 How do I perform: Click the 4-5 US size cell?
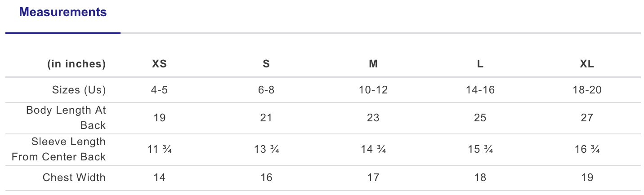click(x=159, y=90)
